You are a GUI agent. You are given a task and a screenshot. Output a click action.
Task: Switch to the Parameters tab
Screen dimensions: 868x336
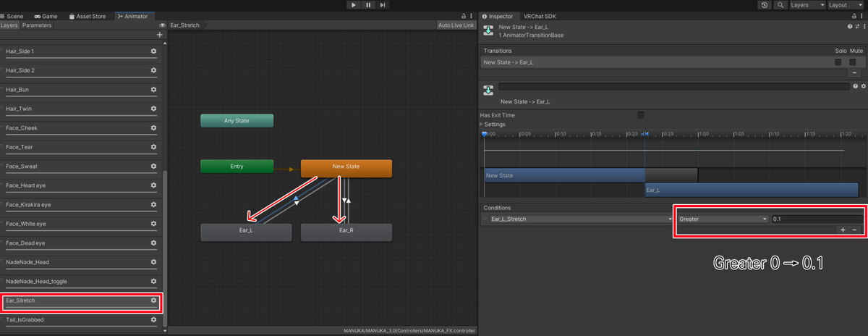[36, 25]
